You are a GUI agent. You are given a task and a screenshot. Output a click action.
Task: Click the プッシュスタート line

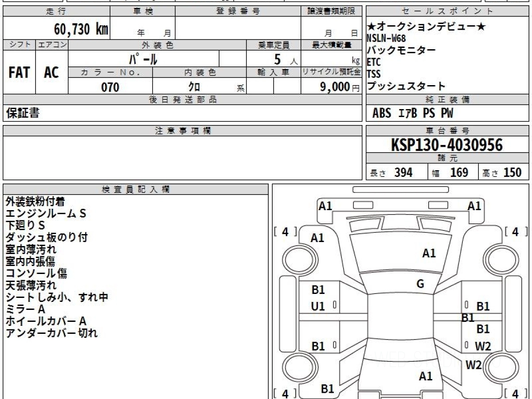(406, 86)
